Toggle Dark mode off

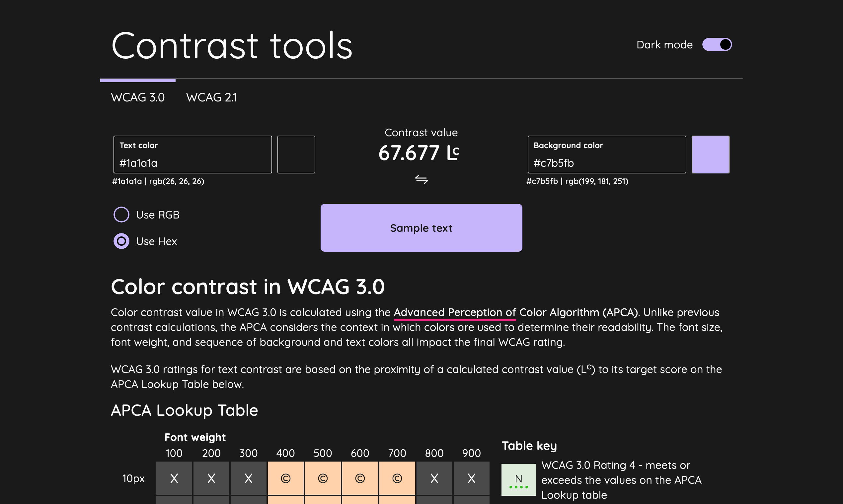(x=717, y=44)
